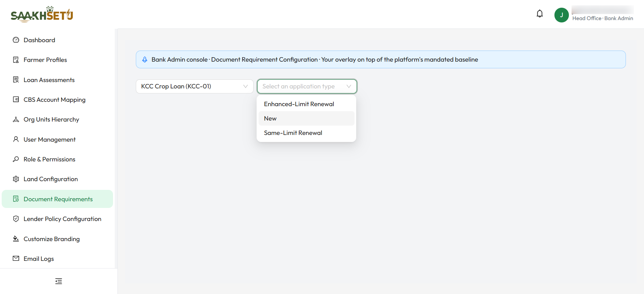Click the green J user avatar
This screenshot has width=644, height=294.
561,15
